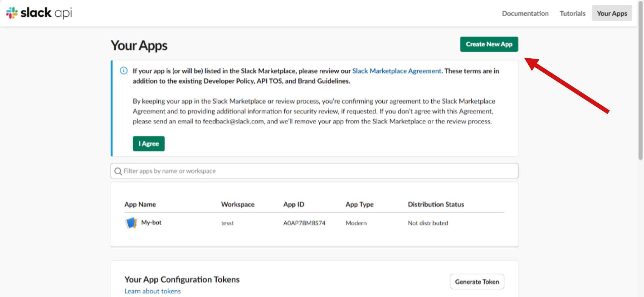644x297 pixels.
Task: Click the Generate Token button
Action: (477, 282)
